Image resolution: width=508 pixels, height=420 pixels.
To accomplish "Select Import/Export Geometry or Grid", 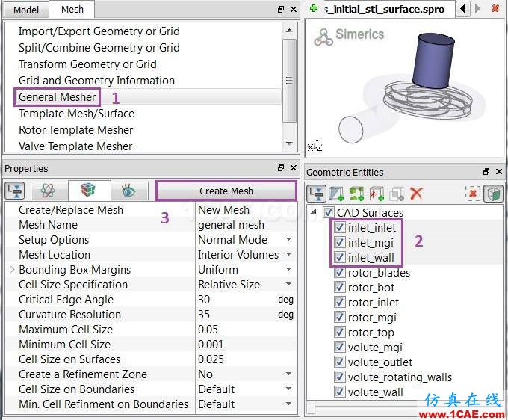I will (x=99, y=31).
